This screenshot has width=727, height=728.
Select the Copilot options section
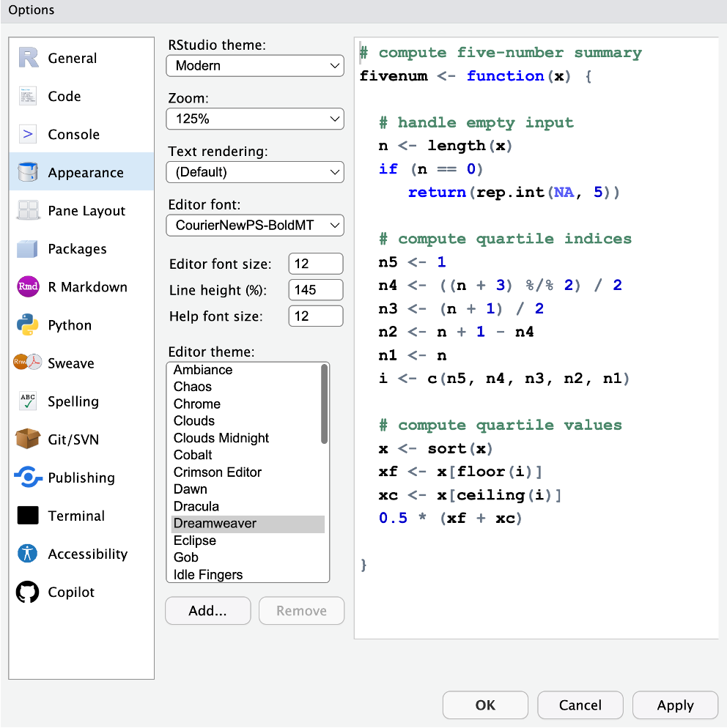pos(81,592)
